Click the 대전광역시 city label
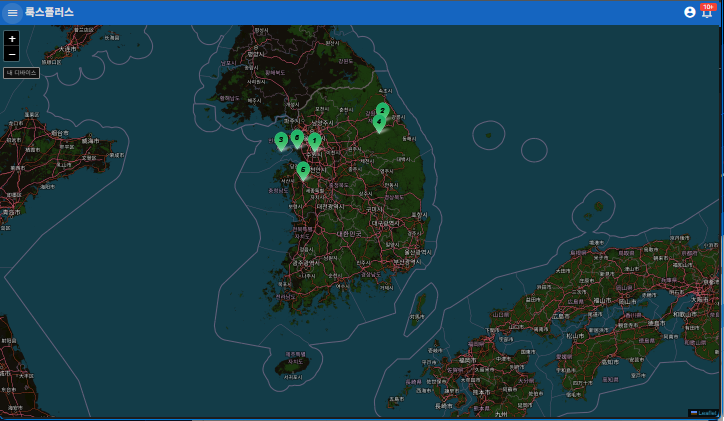 click(x=330, y=206)
